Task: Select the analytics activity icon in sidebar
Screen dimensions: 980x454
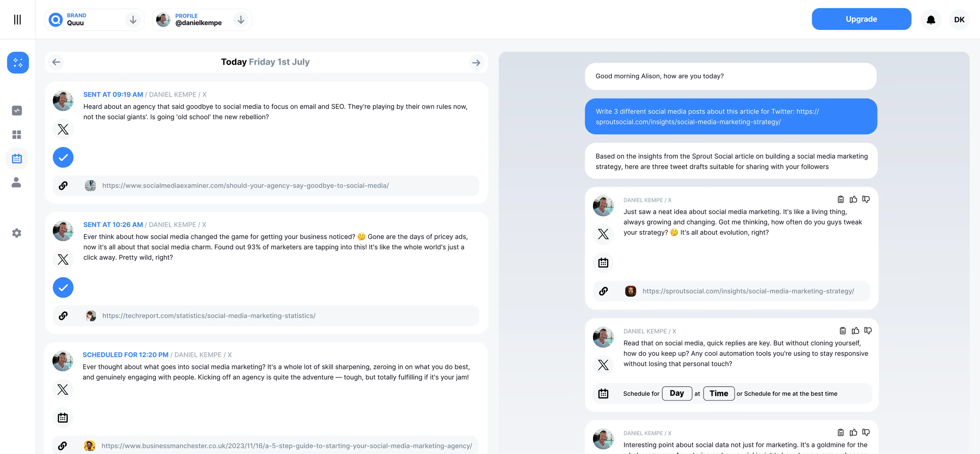Action: (x=17, y=110)
